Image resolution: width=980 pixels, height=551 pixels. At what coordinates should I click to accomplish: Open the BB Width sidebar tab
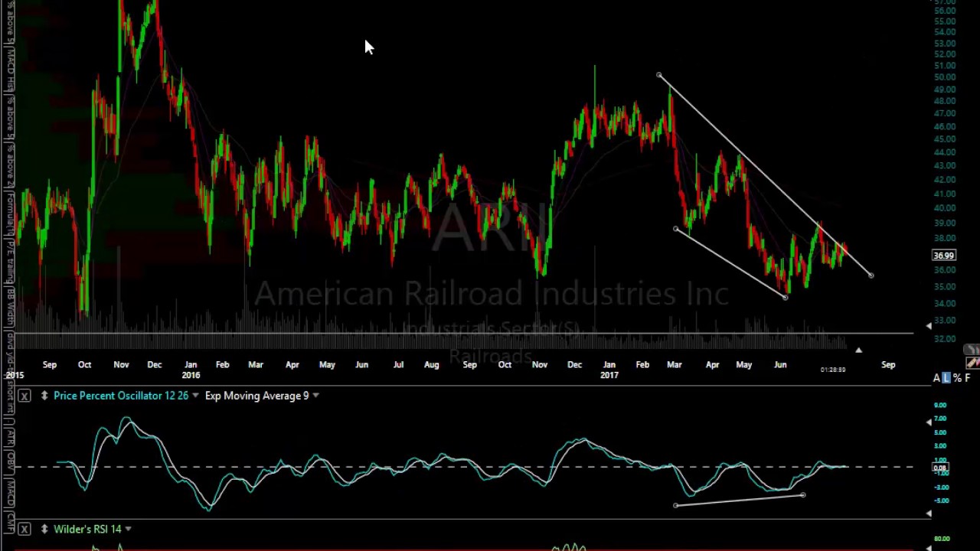[10, 305]
